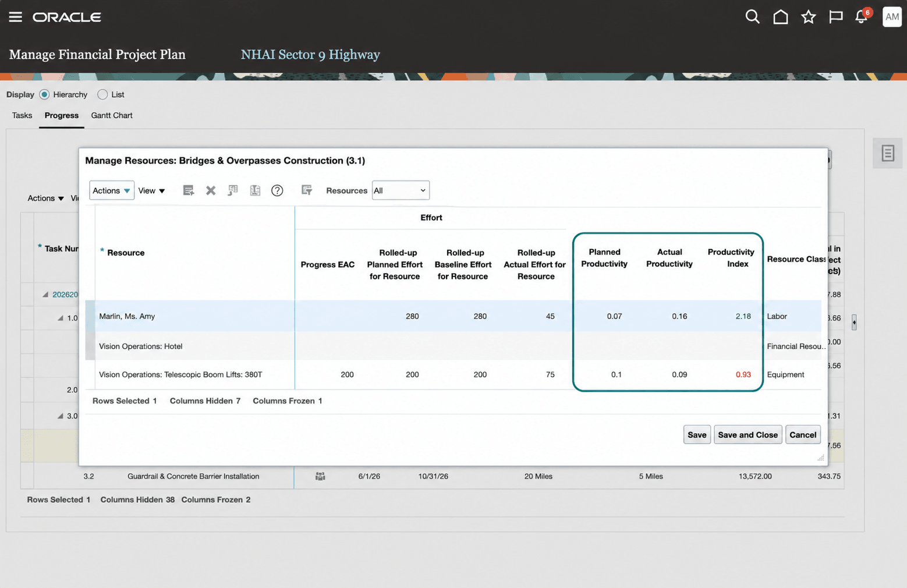Open the search icon in header

point(752,17)
